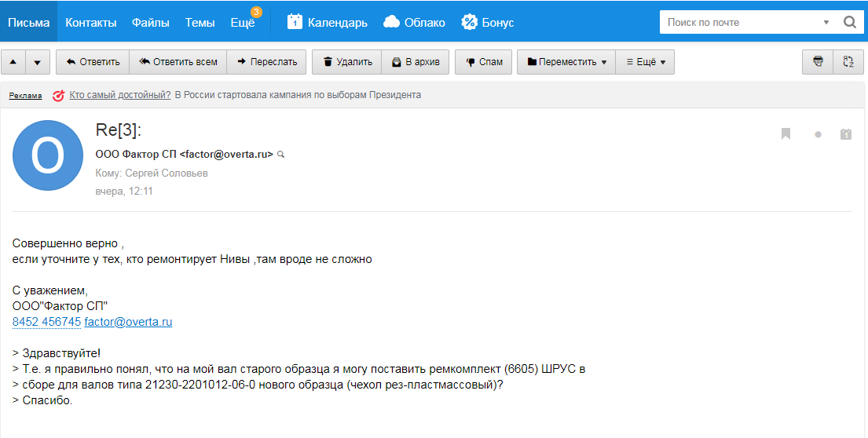This screenshot has width=868, height=438.
Task: Toggle the unread dot marker
Action: [818, 135]
